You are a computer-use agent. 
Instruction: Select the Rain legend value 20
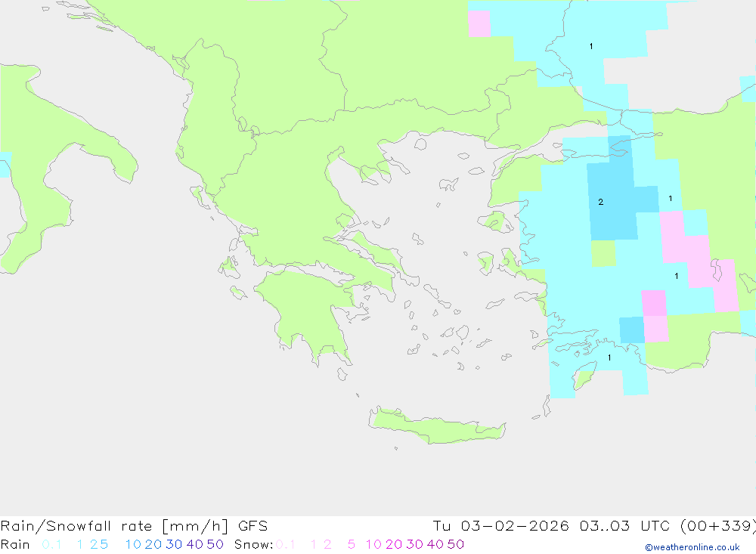[153, 544]
